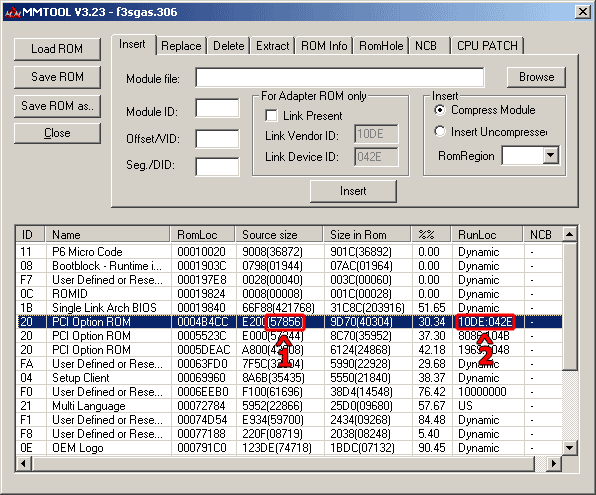
Task: Open the Extract tab
Action: (x=273, y=46)
